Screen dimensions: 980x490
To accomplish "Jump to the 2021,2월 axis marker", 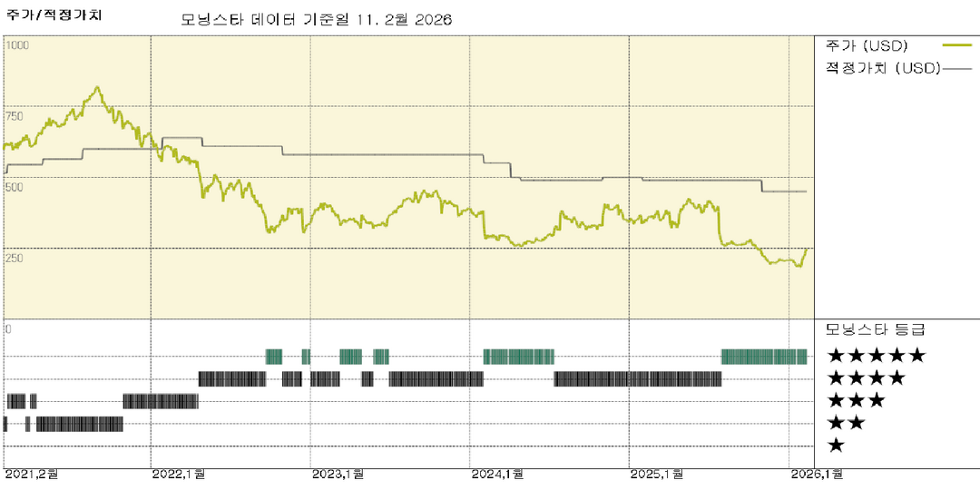I will point(32,474).
